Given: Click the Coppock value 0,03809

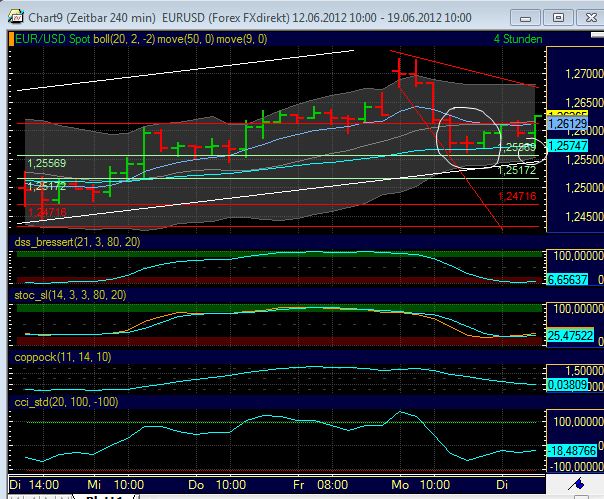Looking at the screenshot, I should 567,385.
